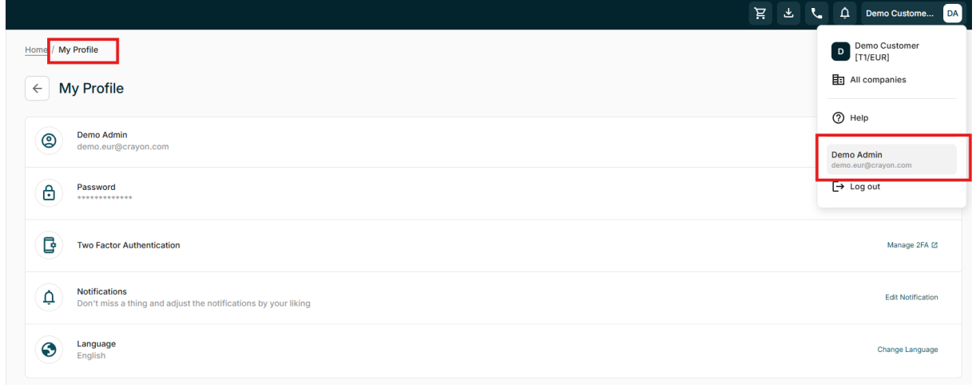Click the DA avatar badge

952,13
